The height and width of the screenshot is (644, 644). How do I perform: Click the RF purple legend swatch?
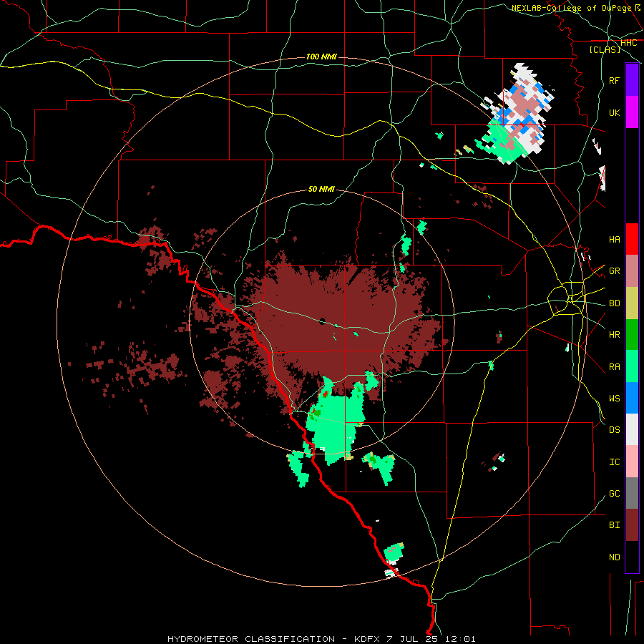pos(632,80)
